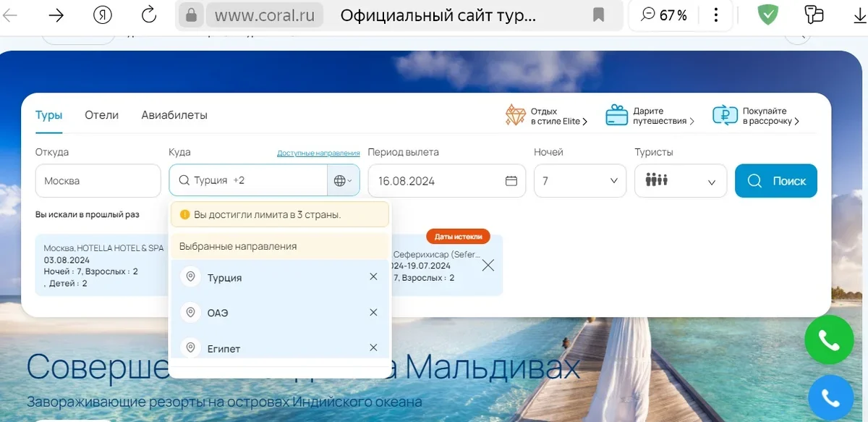Click the browser reload page icon

[149, 15]
